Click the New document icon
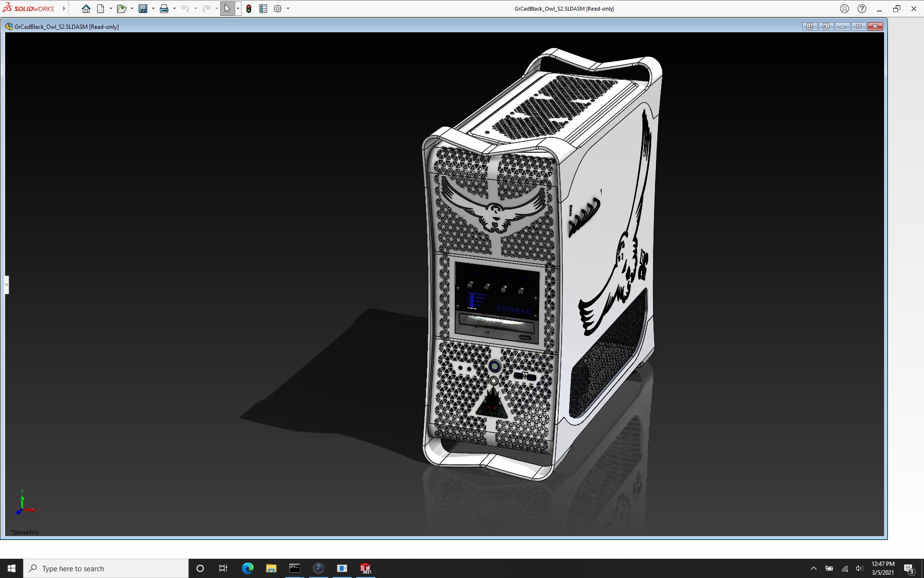This screenshot has width=924, height=578. pos(101,9)
